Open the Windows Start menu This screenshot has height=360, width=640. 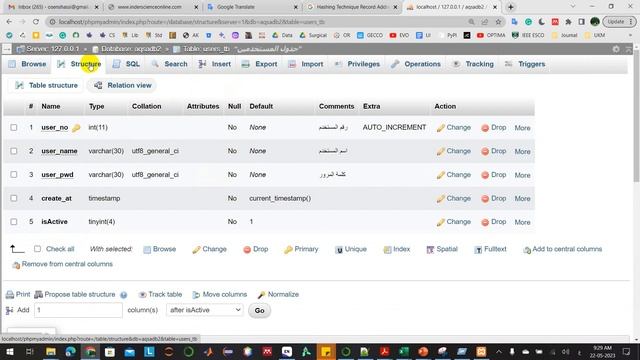tap(10, 351)
